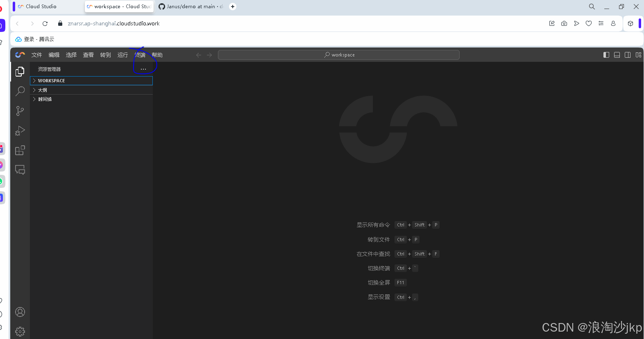Go forward with the editor navigation arrow
This screenshot has width=644, height=339.
tap(209, 55)
